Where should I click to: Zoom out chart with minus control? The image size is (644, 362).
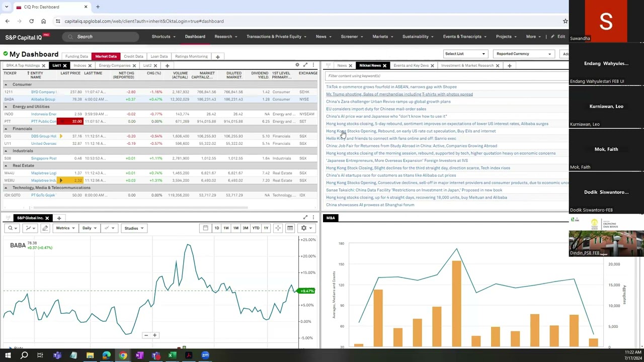click(146, 335)
